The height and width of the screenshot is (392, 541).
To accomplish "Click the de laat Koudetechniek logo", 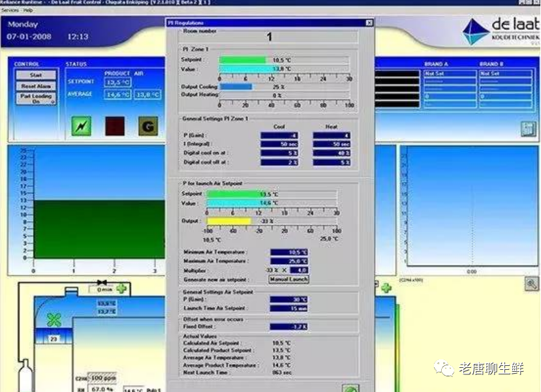I will [x=501, y=31].
